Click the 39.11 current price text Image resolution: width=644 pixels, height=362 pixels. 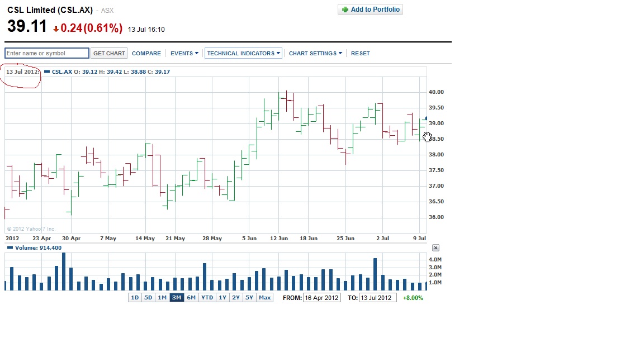click(27, 26)
